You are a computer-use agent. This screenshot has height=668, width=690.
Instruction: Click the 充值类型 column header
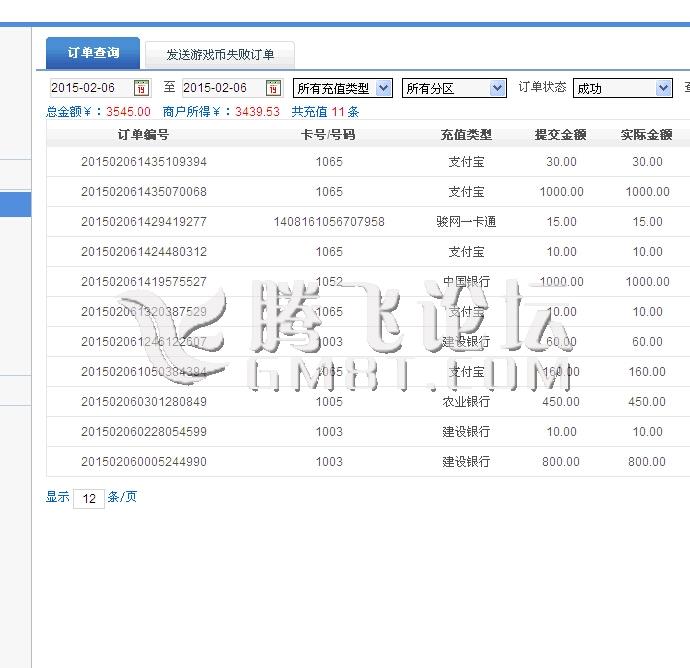point(466,135)
